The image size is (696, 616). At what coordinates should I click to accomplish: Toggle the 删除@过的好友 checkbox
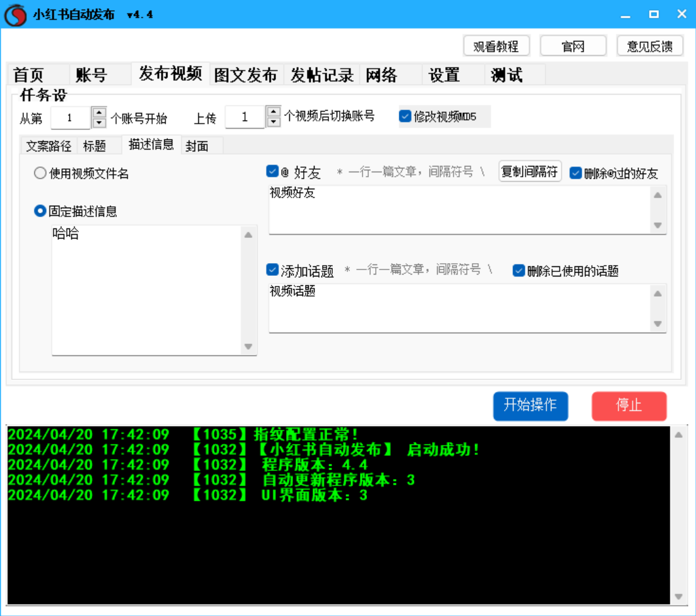click(575, 173)
